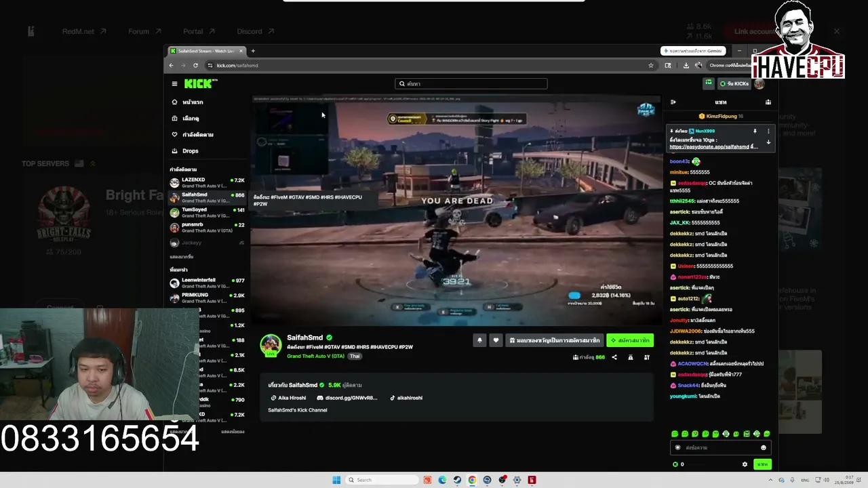This screenshot has height=488, width=868.
Task: Open chat users list icon
Action: [768, 102]
